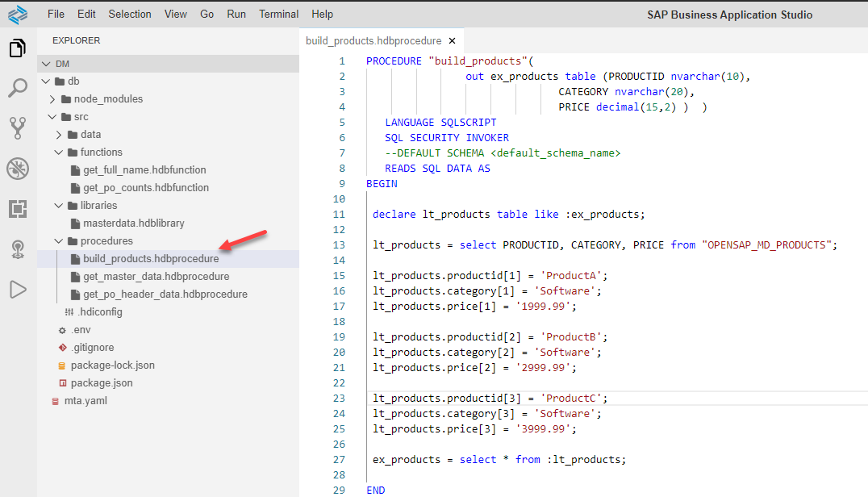
Task: Collapse the db folder chevron
Action: 46,81
